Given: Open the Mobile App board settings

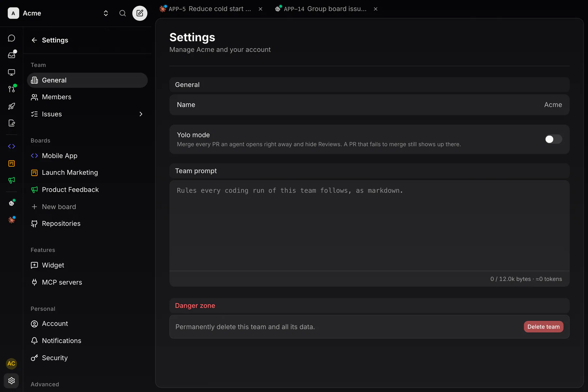Looking at the screenshot, I should click(87, 156).
